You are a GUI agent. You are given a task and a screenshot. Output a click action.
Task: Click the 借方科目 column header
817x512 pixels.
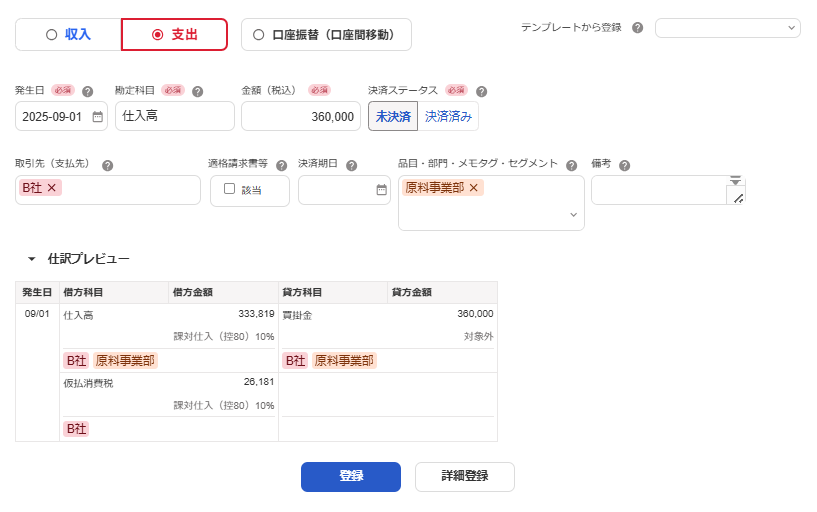[114, 293]
